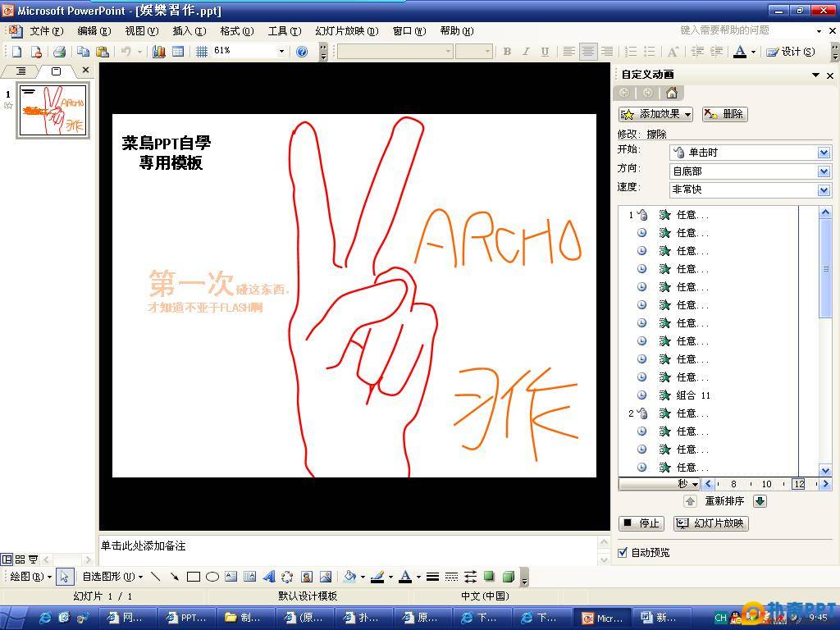Click the Undo icon
Viewport: 840px width, 630px height.
[x=126, y=52]
